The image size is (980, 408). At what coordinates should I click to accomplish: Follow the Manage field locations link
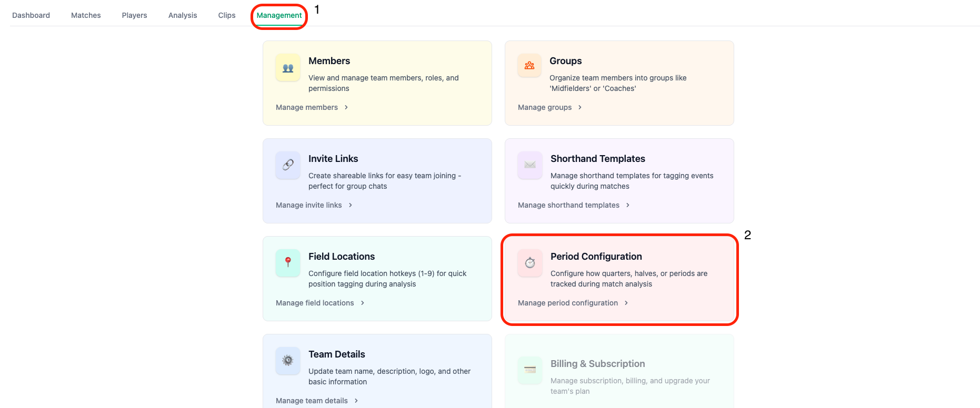(315, 303)
